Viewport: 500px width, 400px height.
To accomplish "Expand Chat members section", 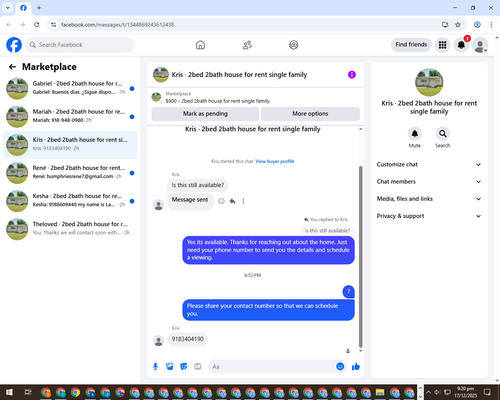I will (429, 182).
